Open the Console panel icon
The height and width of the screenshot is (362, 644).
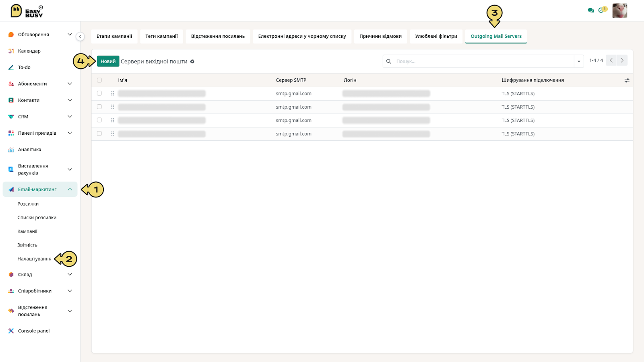click(x=11, y=331)
